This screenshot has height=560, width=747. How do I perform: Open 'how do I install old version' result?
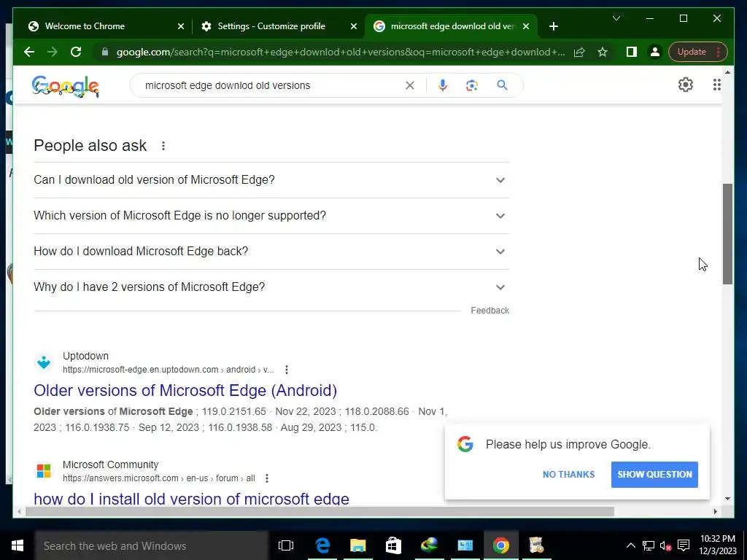(192, 498)
